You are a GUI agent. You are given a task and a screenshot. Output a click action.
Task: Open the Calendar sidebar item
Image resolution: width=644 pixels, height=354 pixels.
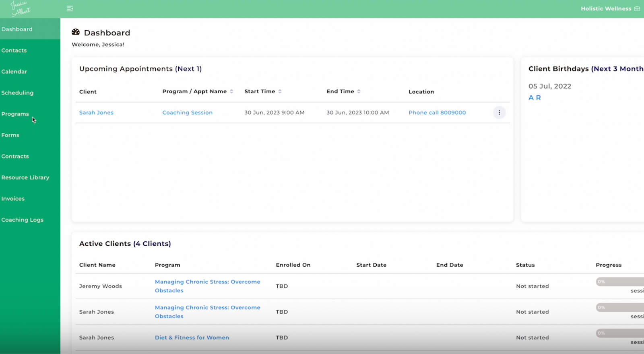(14, 72)
